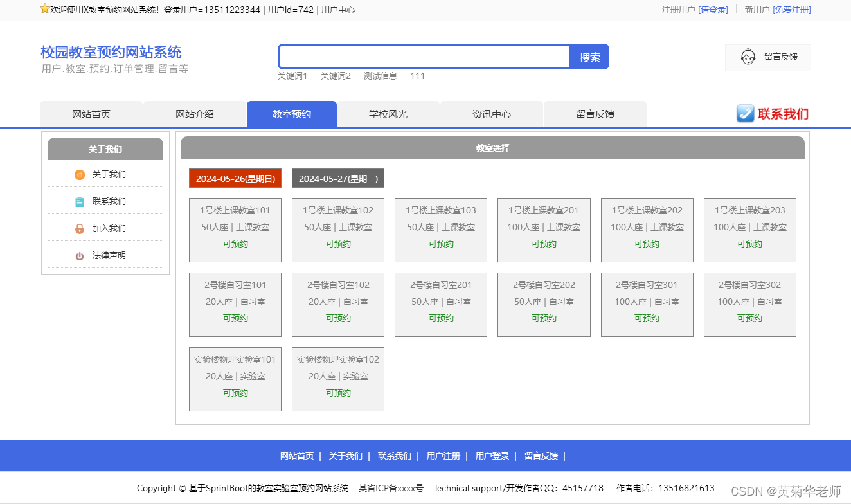Click footer link 用户注册
Viewport: 851px width, 504px height.
point(443,456)
